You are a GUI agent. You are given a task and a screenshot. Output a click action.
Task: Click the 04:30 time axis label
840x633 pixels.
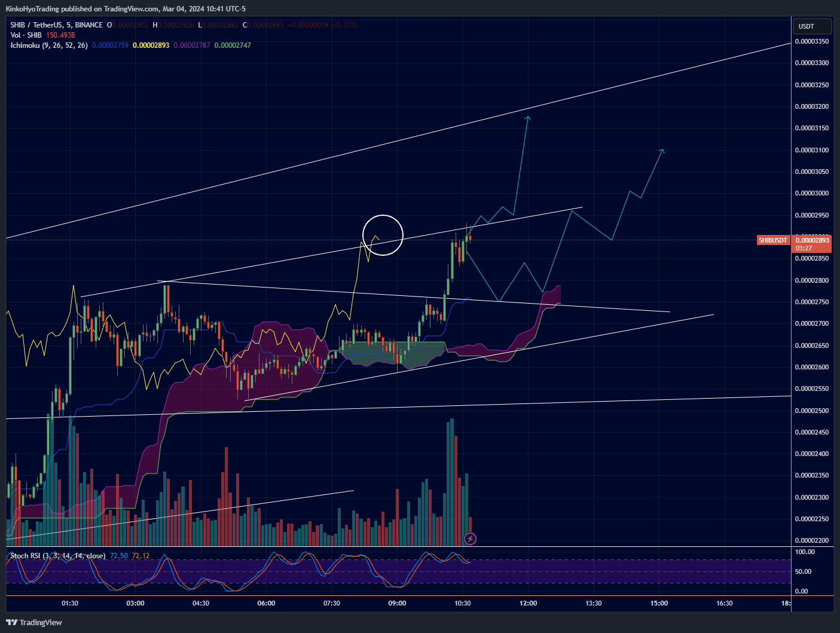coord(201,603)
